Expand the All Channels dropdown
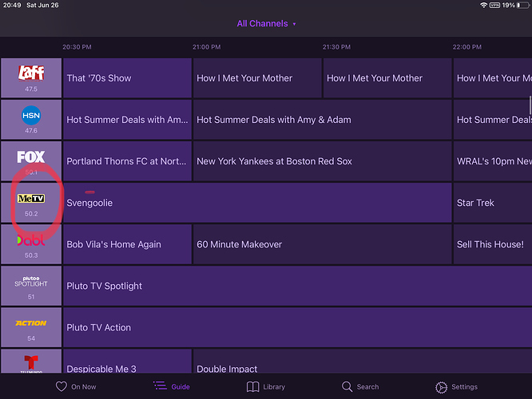This screenshot has height=399, width=532. [x=266, y=24]
